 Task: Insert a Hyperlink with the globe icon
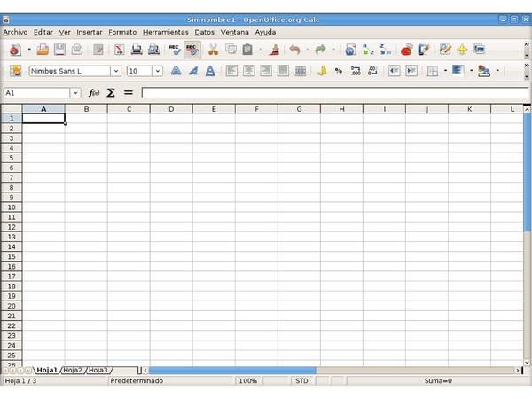pos(350,50)
